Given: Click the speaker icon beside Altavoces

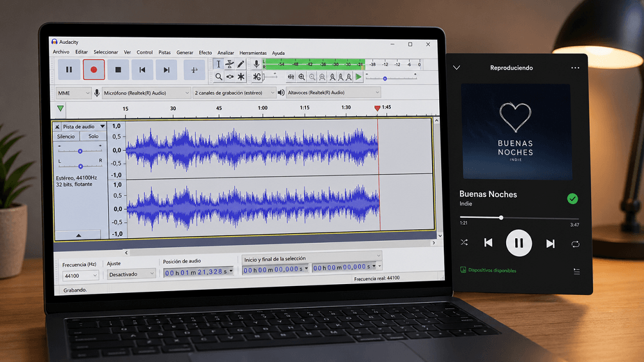Looking at the screenshot, I should click(281, 93).
